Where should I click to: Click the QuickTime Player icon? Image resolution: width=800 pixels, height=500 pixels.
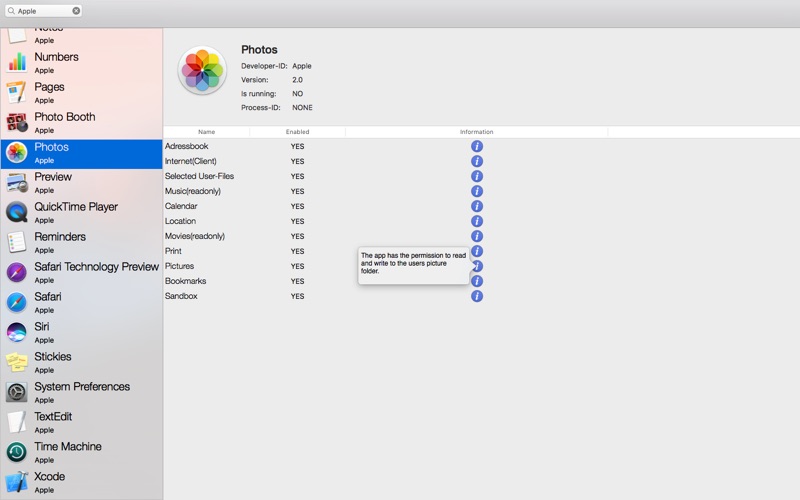17,212
